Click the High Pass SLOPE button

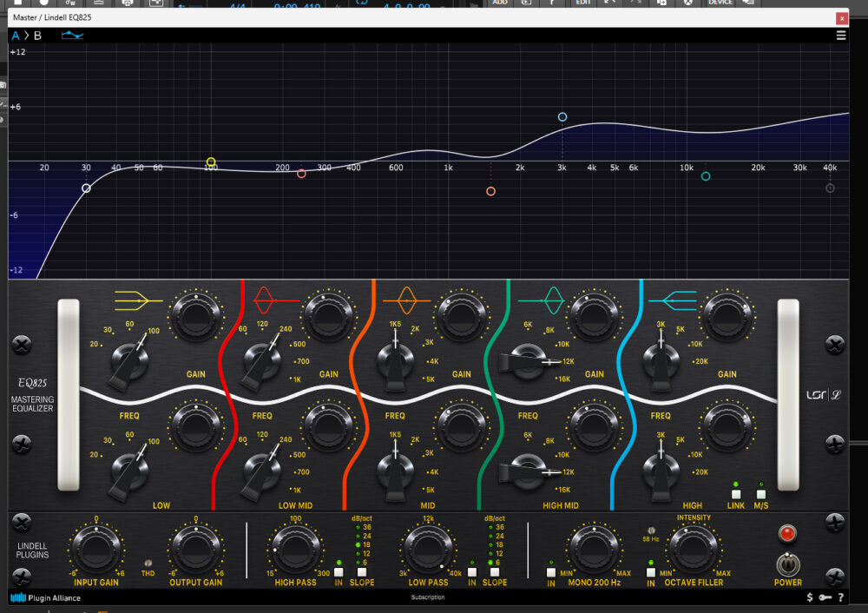[362, 572]
